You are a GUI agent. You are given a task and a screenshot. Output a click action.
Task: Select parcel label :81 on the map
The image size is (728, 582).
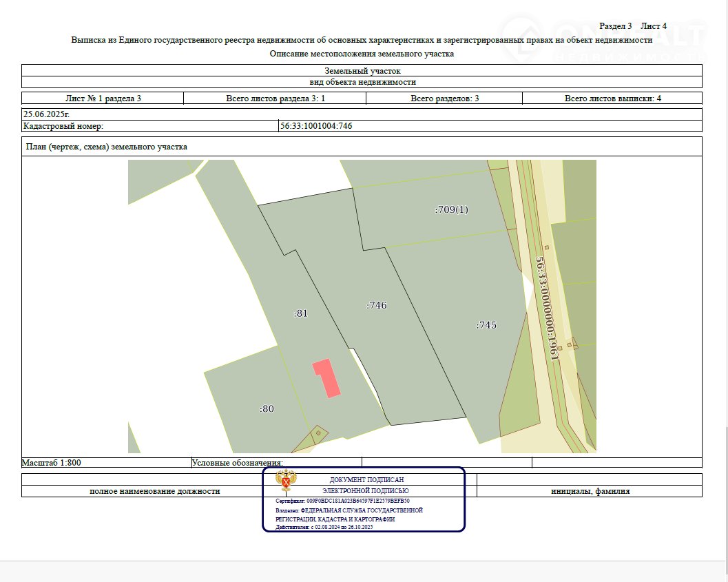300,313
